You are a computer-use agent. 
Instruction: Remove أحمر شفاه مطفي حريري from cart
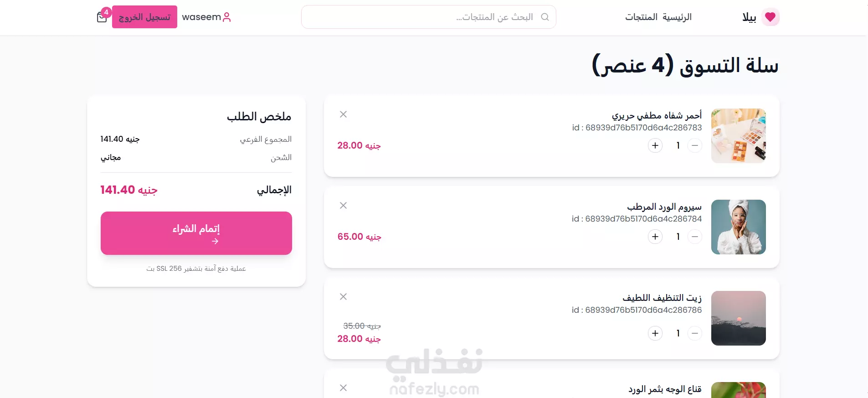(343, 114)
